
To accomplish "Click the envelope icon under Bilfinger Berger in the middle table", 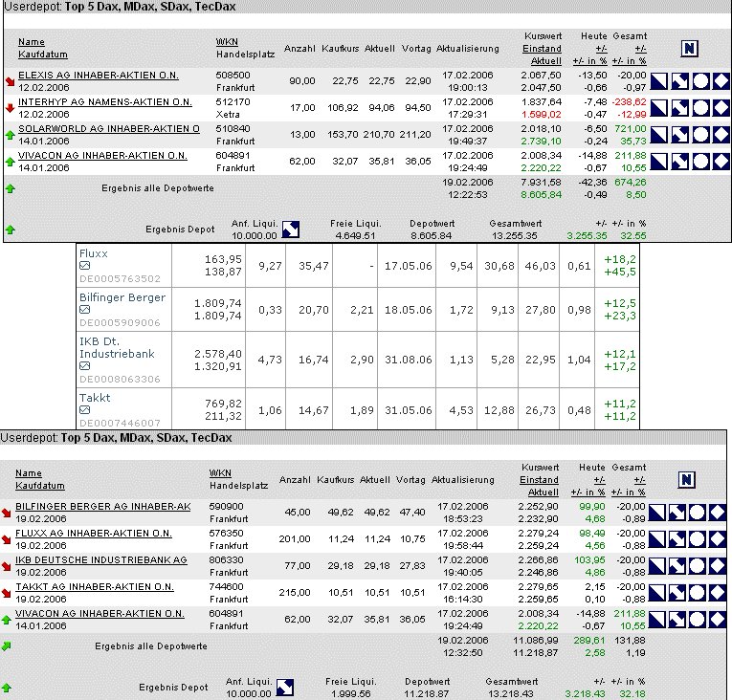I will coord(84,310).
